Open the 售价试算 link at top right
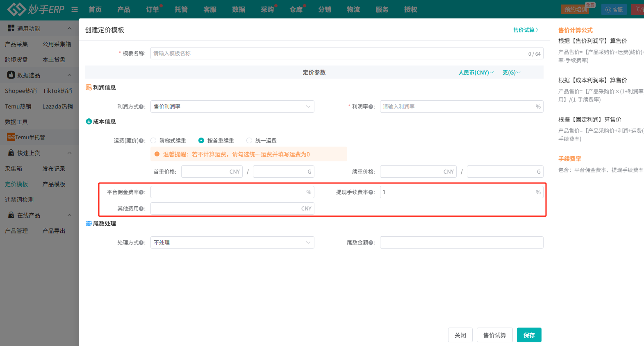 pos(526,30)
